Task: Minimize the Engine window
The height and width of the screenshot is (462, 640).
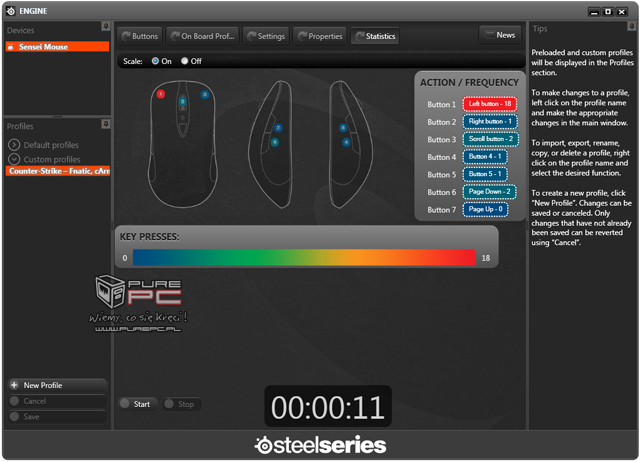Action: pyautogui.click(x=594, y=12)
